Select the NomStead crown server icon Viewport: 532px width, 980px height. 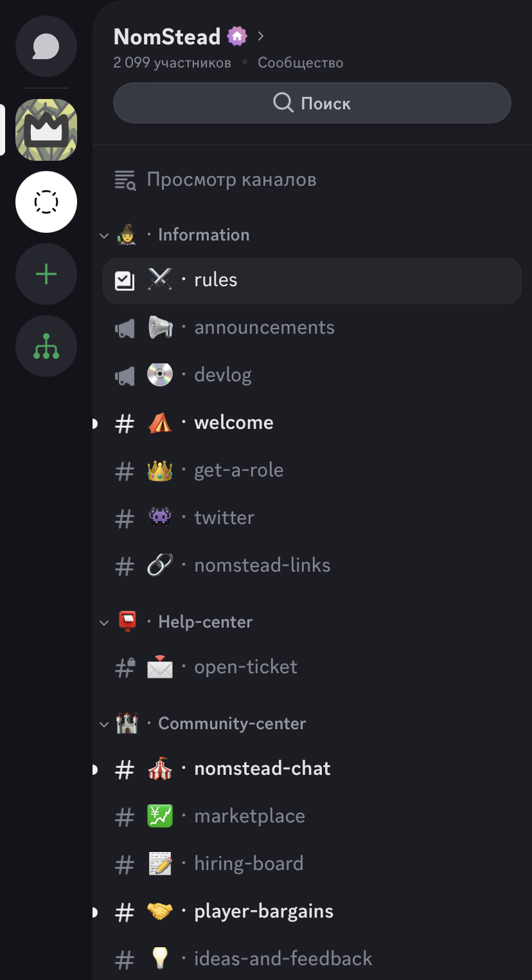coord(46,130)
